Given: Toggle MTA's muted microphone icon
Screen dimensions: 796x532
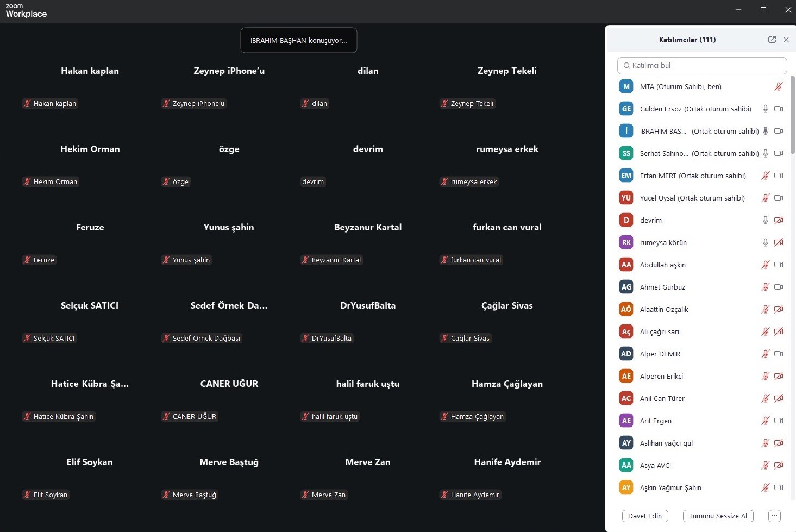Looking at the screenshot, I should [x=778, y=86].
